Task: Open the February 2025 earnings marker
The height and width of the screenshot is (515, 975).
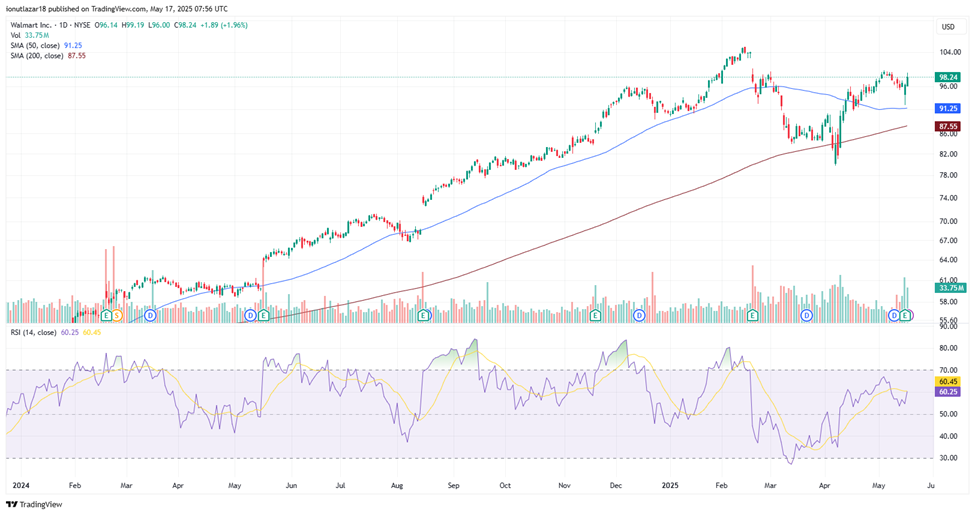Action: [752, 316]
